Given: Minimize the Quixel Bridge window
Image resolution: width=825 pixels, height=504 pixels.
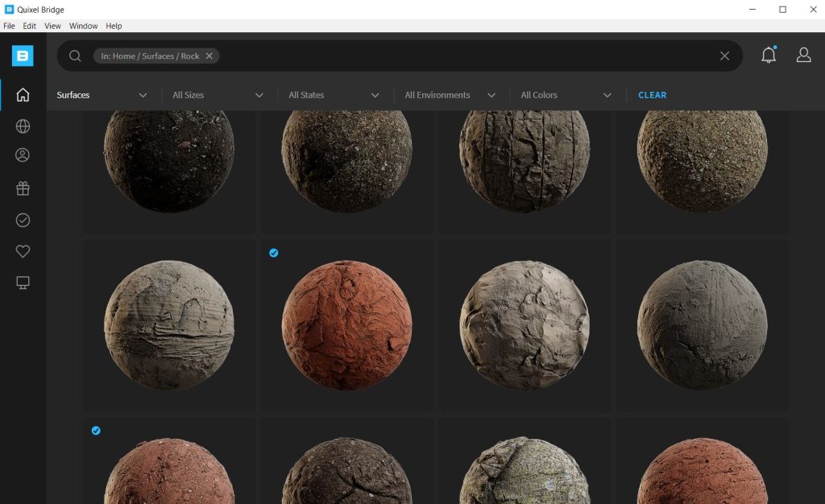Looking at the screenshot, I should tap(752, 10).
